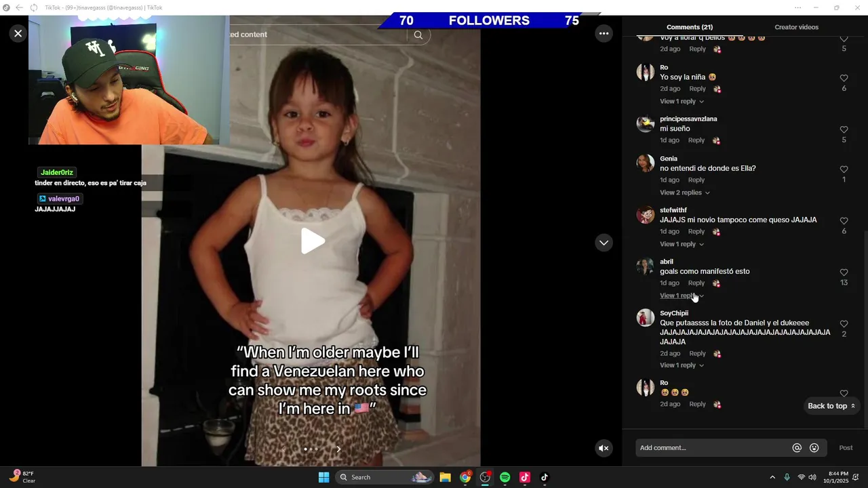Reply to principessavnzlana's comment

[696, 140]
